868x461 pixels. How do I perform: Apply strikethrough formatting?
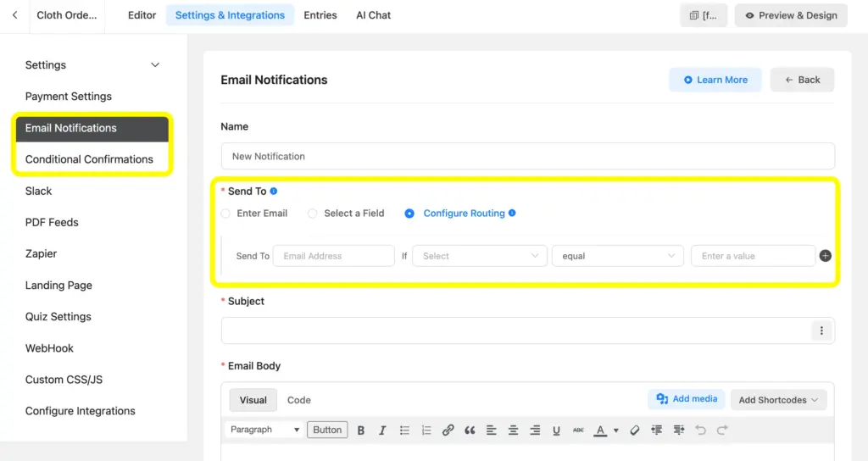point(578,430)
